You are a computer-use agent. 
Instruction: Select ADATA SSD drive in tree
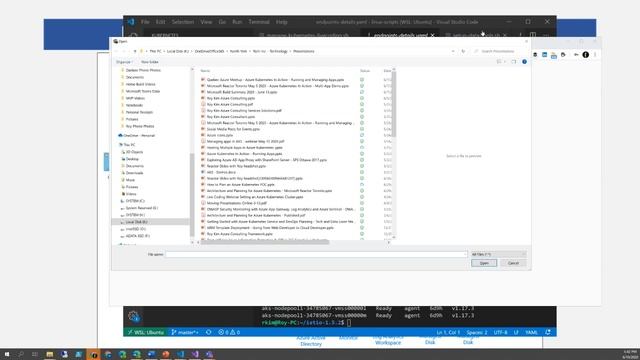138,236
